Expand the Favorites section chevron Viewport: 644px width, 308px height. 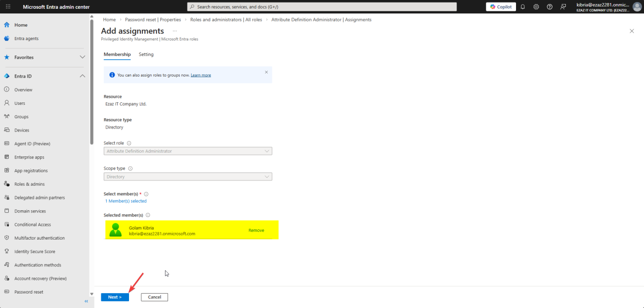click(x=82, y=57)
